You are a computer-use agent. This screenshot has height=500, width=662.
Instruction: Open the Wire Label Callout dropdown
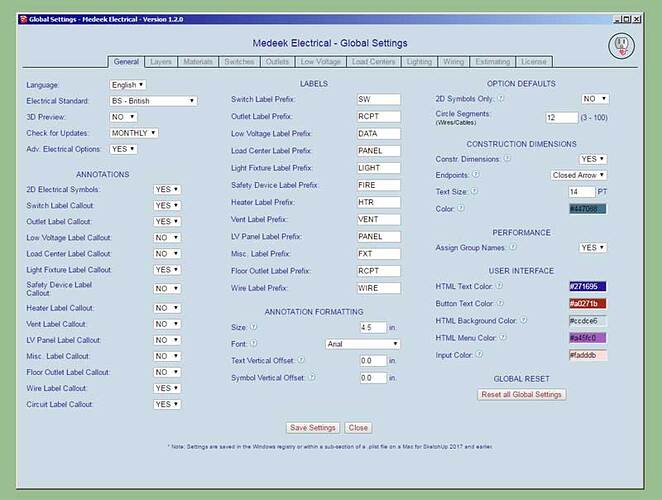point(167,388)
